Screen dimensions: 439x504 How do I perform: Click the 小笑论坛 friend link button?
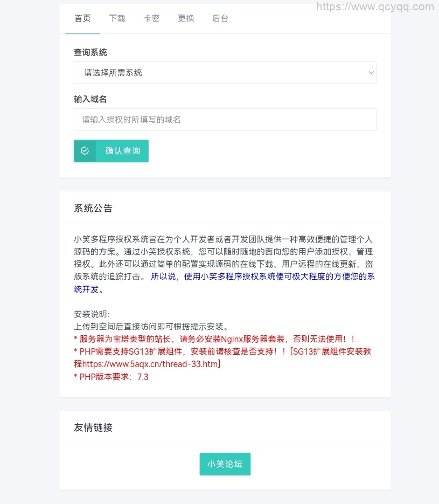tap(225, 464)
